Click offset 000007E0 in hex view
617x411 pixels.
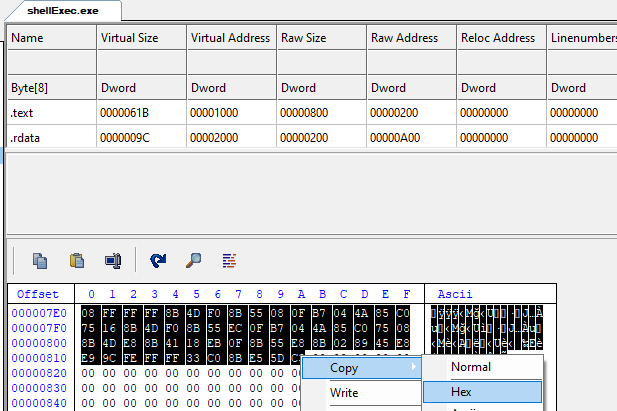pyautogui.click(x=39, y=313)
